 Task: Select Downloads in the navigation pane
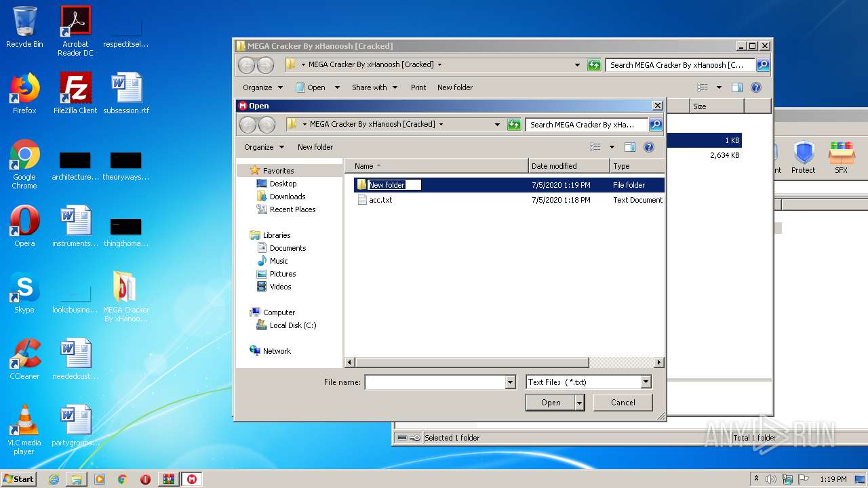point(288,197)
